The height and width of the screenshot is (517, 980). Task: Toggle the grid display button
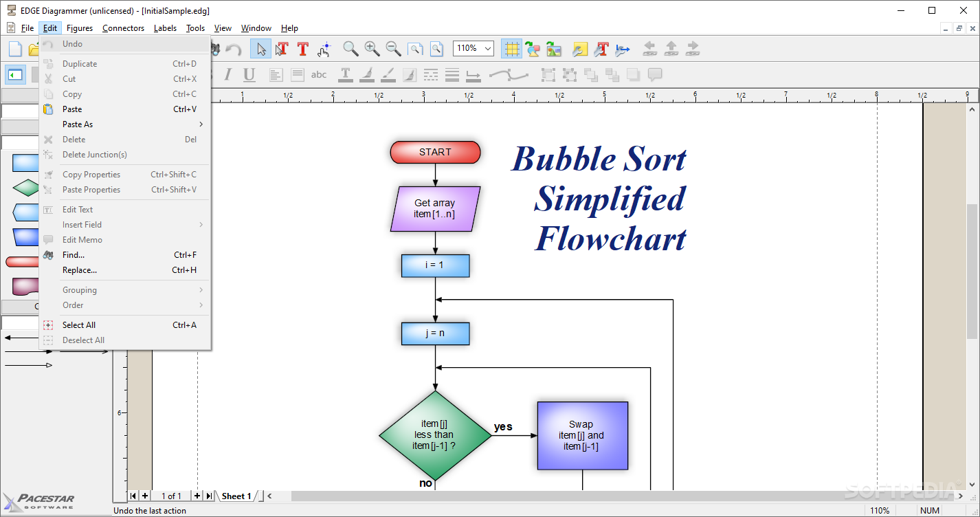tap(511, 49)
